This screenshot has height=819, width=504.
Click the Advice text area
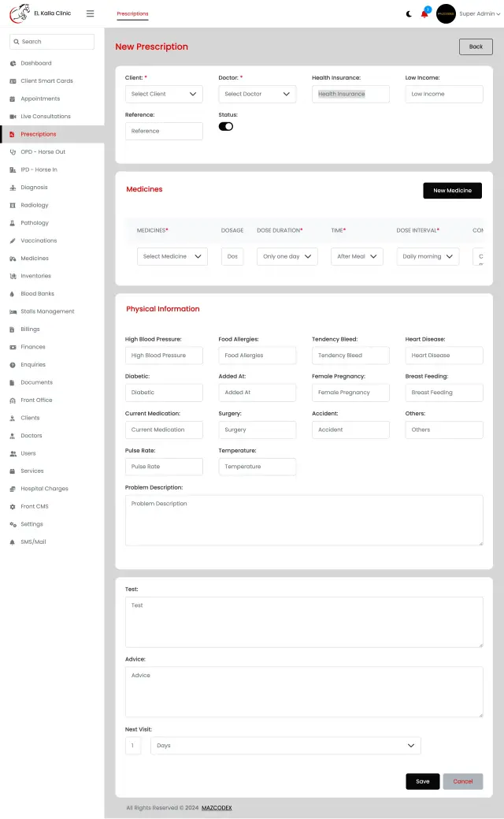(304, 692)
